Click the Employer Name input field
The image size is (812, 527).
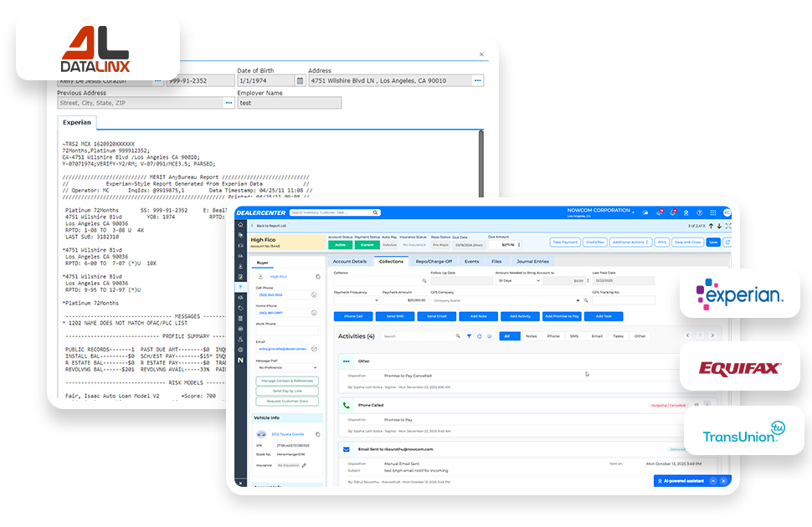click(x=290, y=103)
